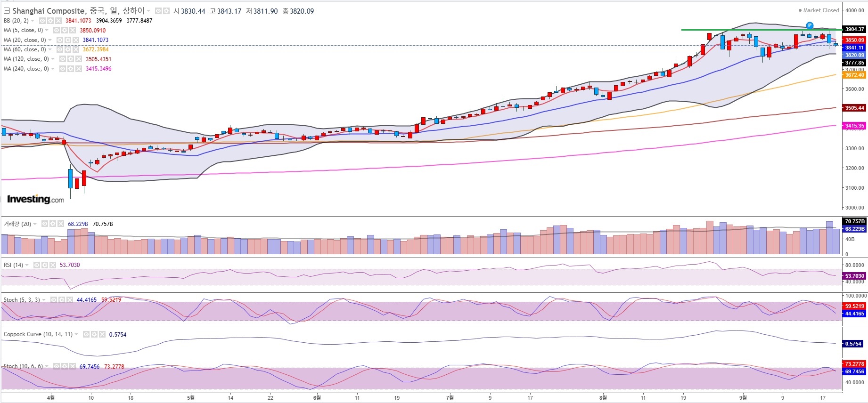Toggle visibility of Stoch (5, 3, 3)
This screenshot has height=403, width=868.
click(54, 300)
